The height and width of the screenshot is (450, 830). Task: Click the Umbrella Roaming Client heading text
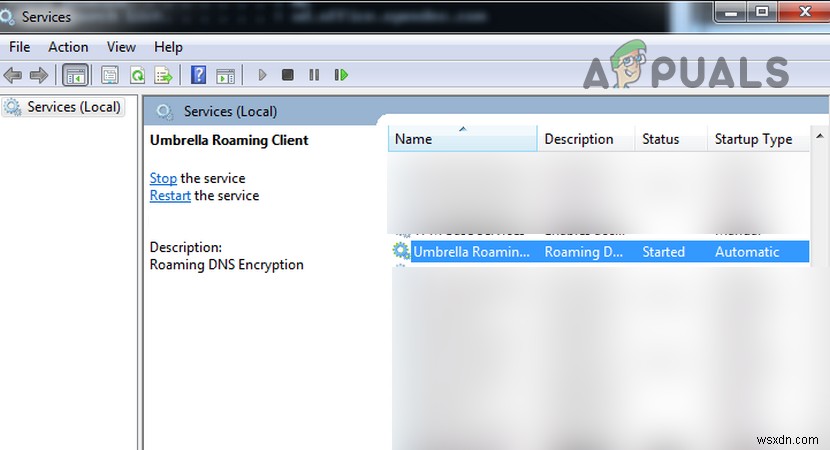(x=229, y=140)
